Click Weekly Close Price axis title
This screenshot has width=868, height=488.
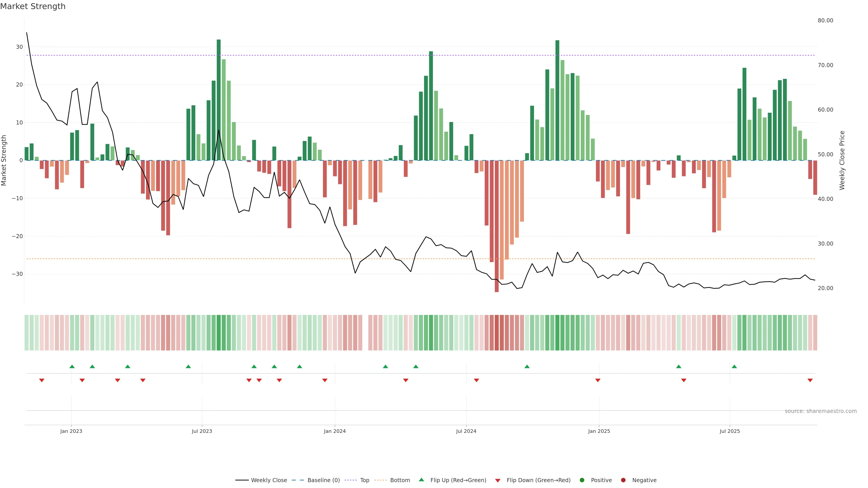coord(842,160)
